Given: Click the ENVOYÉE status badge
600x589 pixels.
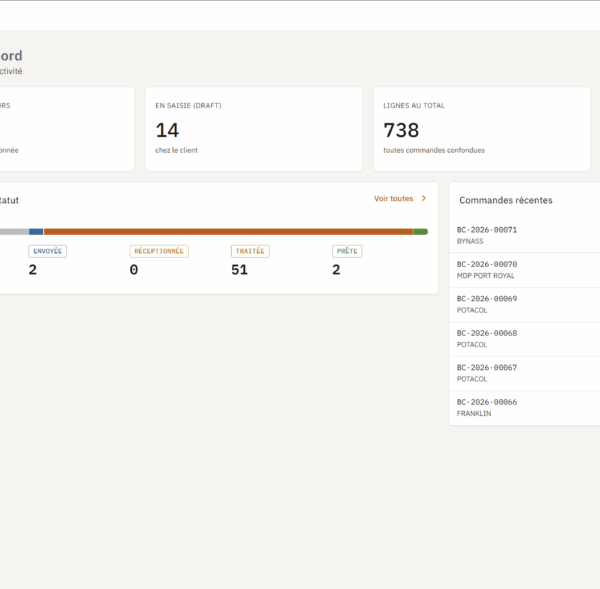Looking at the screenshot, I should [x=47, y=251].
